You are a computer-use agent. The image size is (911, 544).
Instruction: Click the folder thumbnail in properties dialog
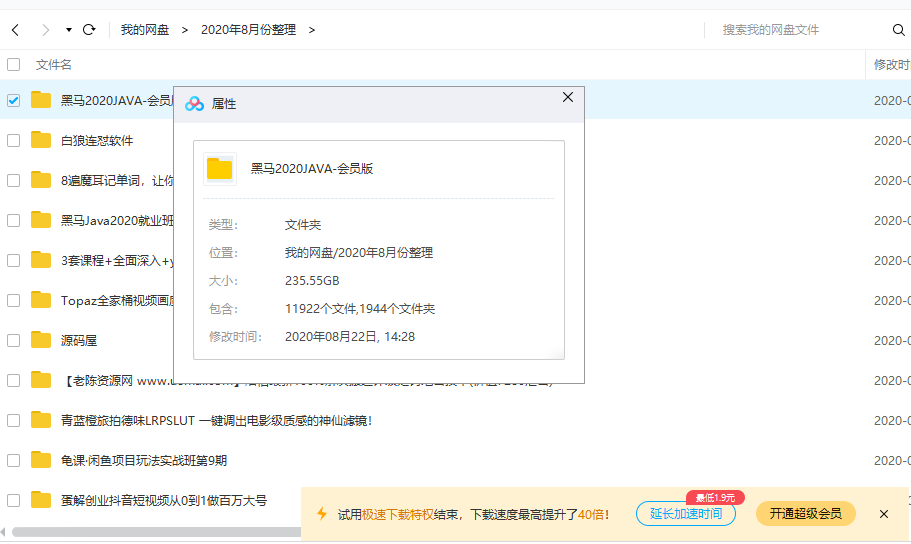coord(220,169)
